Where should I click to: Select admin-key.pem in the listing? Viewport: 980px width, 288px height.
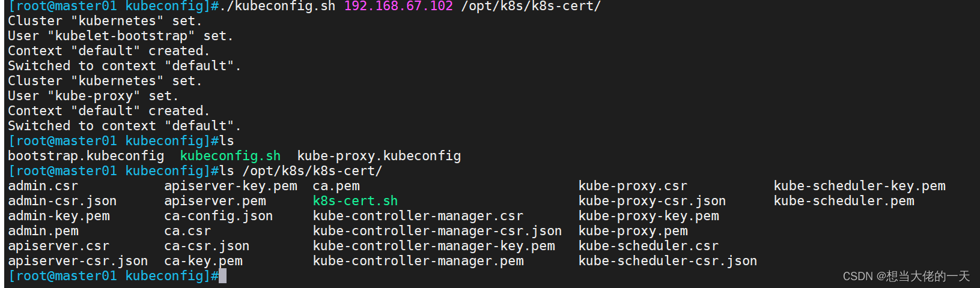click(59, 216)
